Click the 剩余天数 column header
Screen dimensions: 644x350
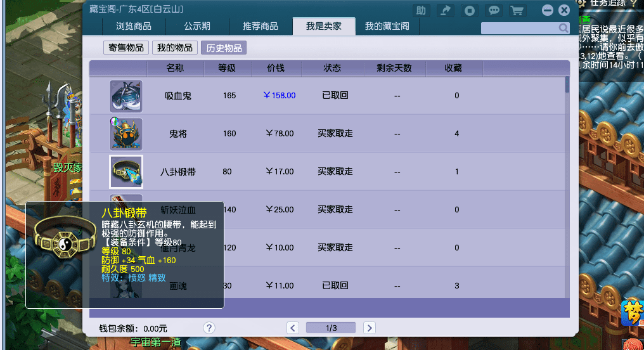click(394, 68)
